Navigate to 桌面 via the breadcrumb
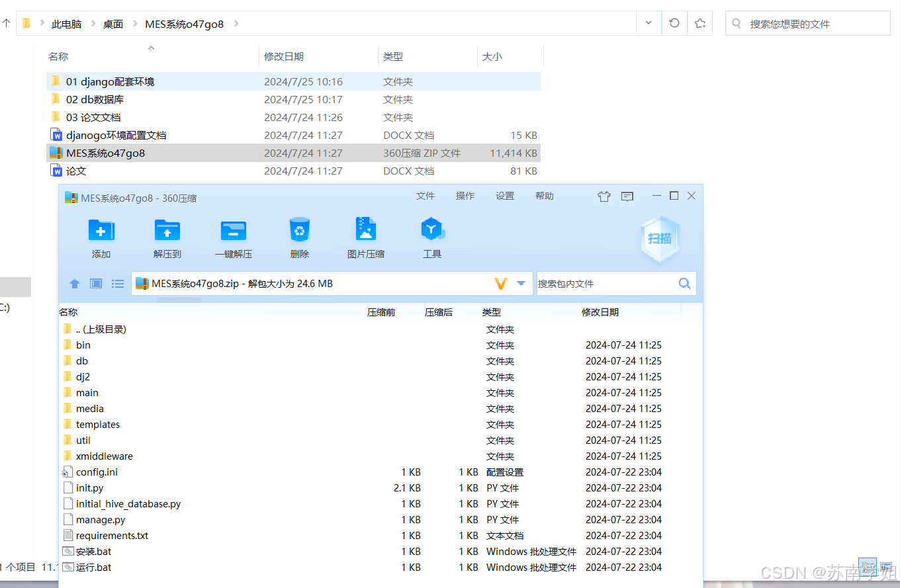 click(x=112, y=22)
